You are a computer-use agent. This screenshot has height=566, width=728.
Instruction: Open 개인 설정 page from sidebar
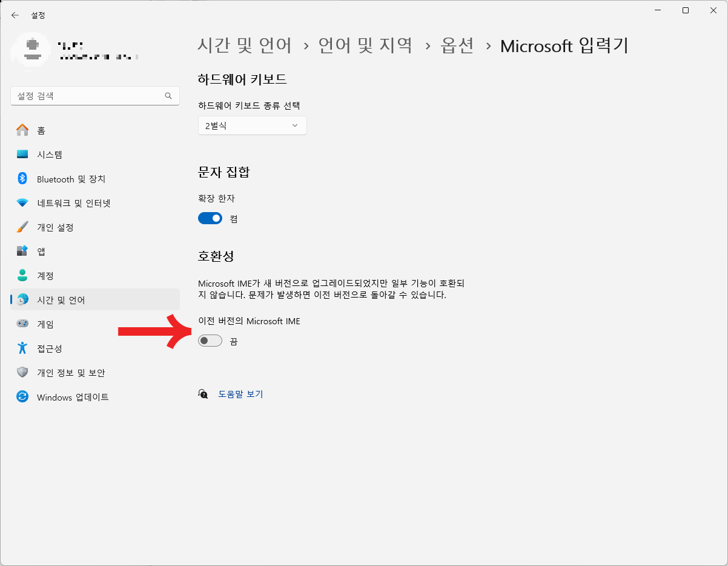click(x=95, y=227)
